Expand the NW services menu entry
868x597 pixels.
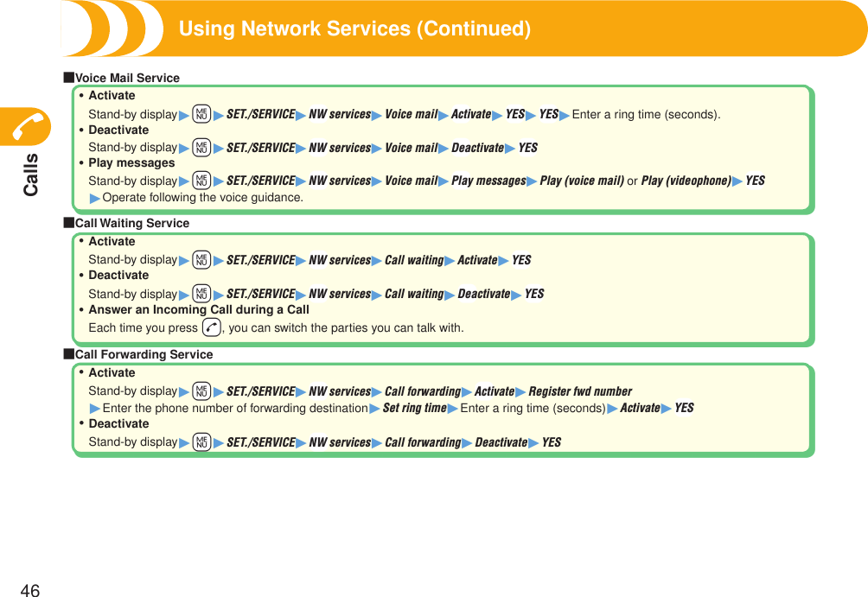pyautogui.click(x=340, y=114)
